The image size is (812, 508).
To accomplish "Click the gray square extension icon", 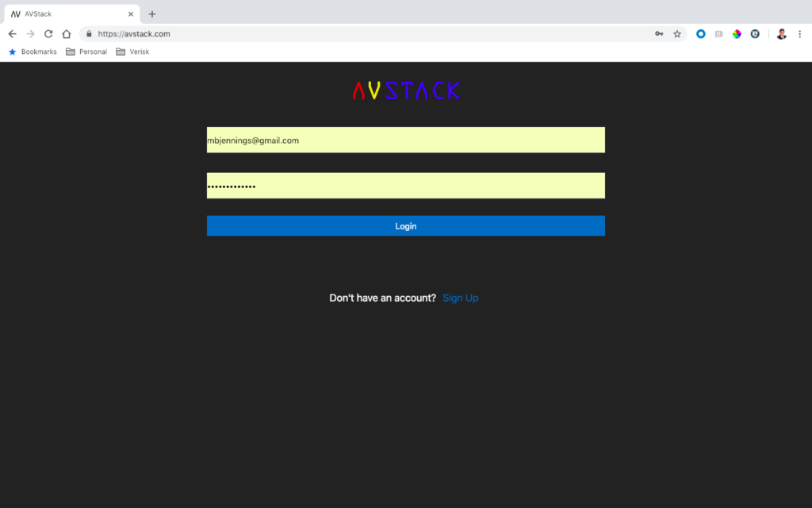I will [x=718, y=33].
